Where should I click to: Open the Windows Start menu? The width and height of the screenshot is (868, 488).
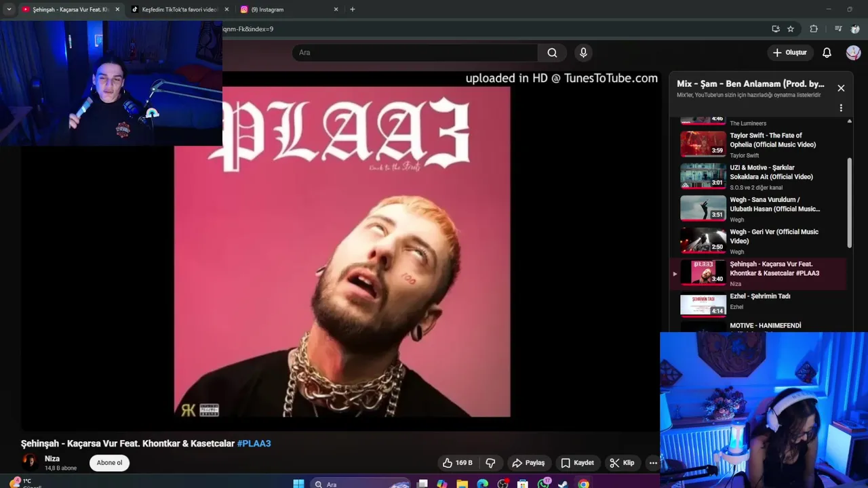[298, 483]
